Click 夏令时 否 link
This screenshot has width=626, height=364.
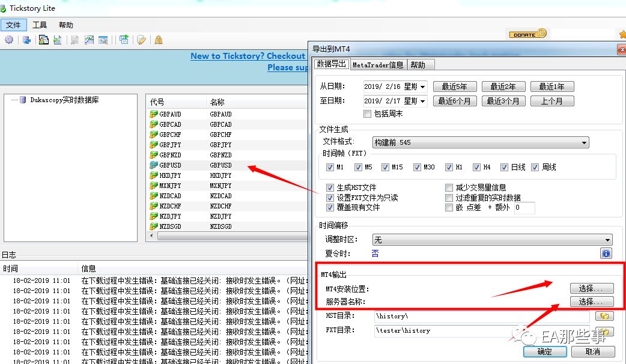[x=375, y=253]
